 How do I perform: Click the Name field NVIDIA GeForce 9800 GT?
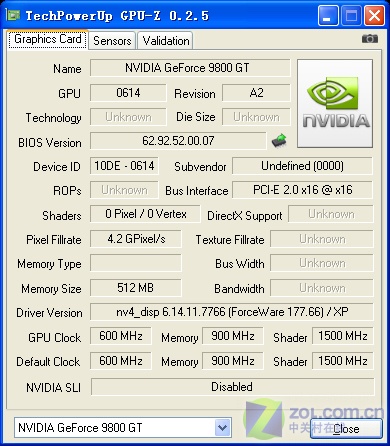(190, 68)
